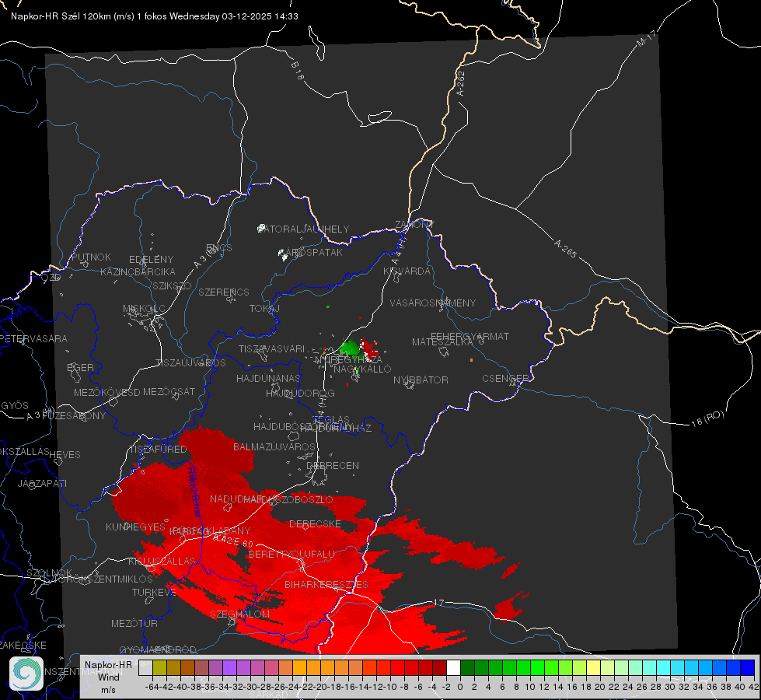
Task: Click the SÁROSPATAK city label
Action: coord(312,252)
